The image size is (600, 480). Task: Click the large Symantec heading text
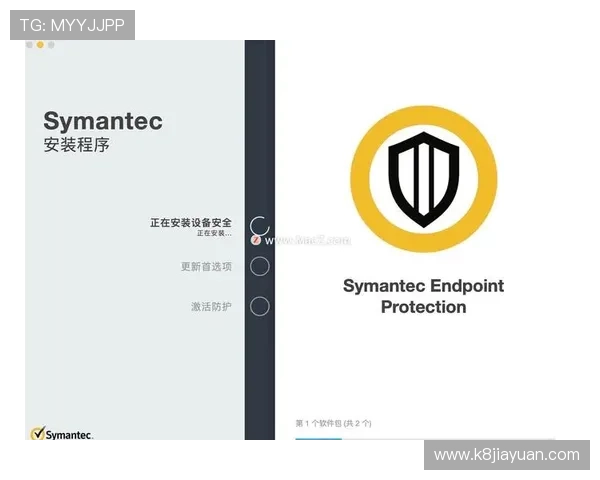[102, 121]
